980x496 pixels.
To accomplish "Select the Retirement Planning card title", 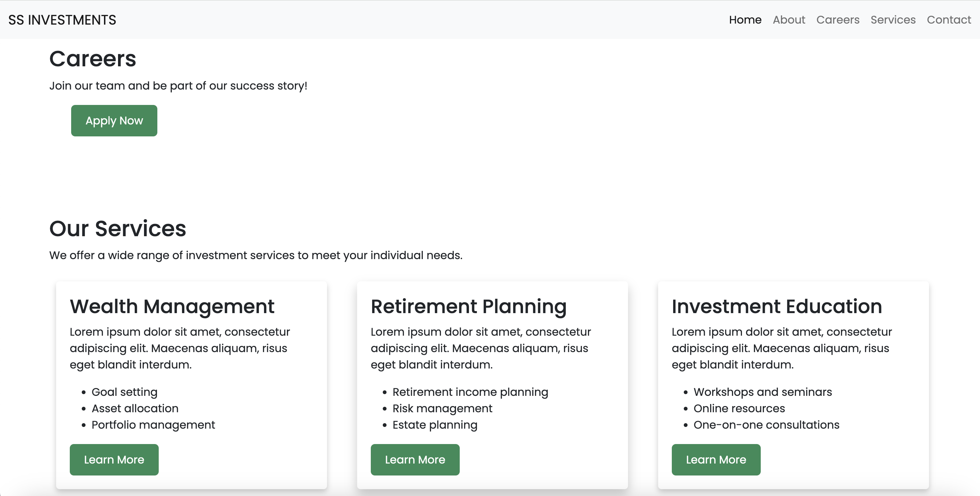I will [x=468, y=306].
